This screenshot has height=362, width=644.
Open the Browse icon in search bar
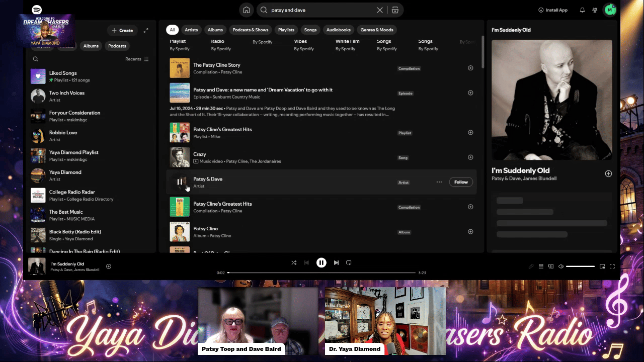pos(395,10)
